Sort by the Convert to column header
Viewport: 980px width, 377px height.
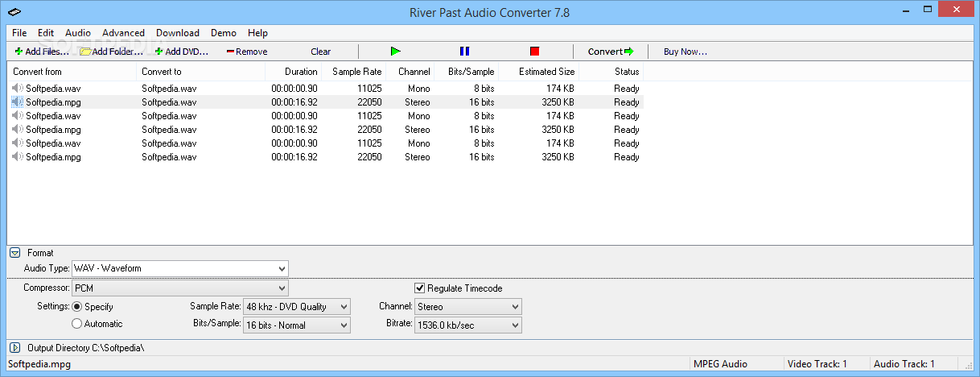tap(200, 72)
